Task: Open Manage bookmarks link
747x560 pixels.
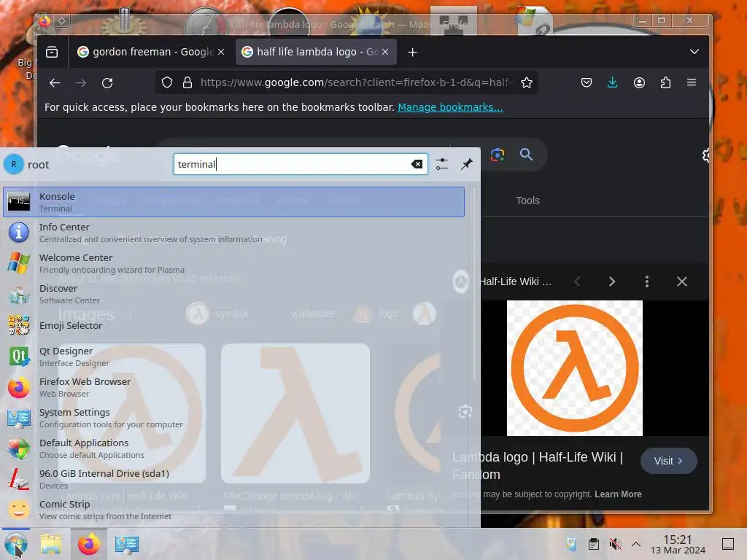Action: [x=450, y=107]
